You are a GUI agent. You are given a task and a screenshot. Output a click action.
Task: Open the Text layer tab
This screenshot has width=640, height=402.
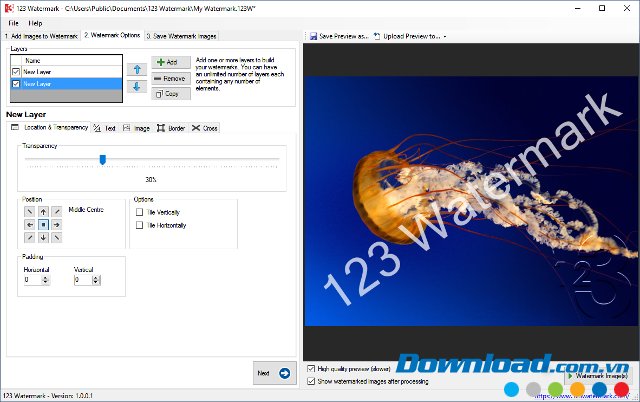coord(104,128)
